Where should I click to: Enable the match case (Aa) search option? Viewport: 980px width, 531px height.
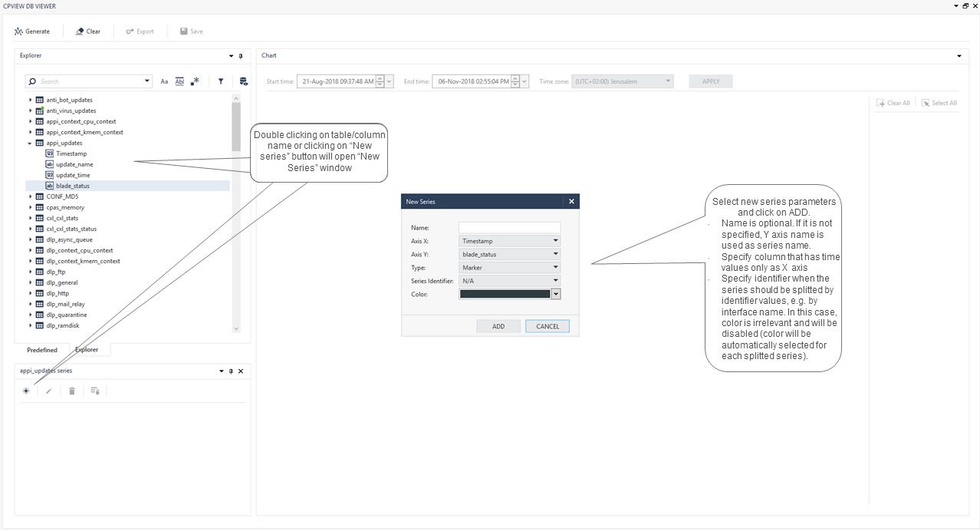coord(163,81)
